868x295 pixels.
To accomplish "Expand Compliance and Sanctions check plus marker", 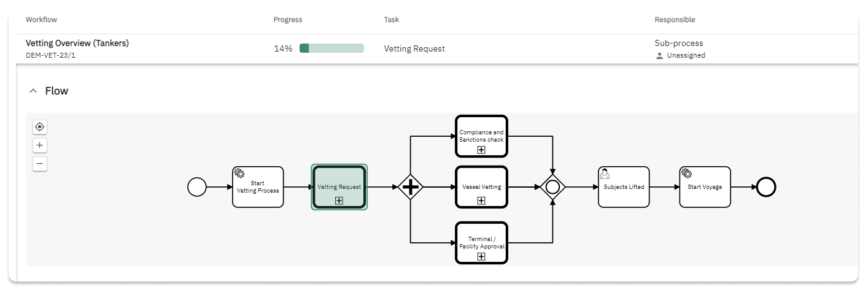I will coord(481,149).
